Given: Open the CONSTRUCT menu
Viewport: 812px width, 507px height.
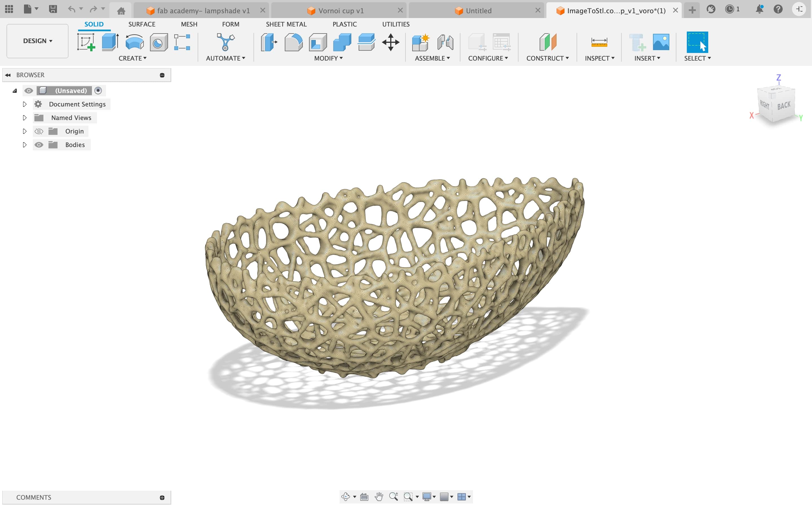Looking at the screenshot, I should coord(547,58).
